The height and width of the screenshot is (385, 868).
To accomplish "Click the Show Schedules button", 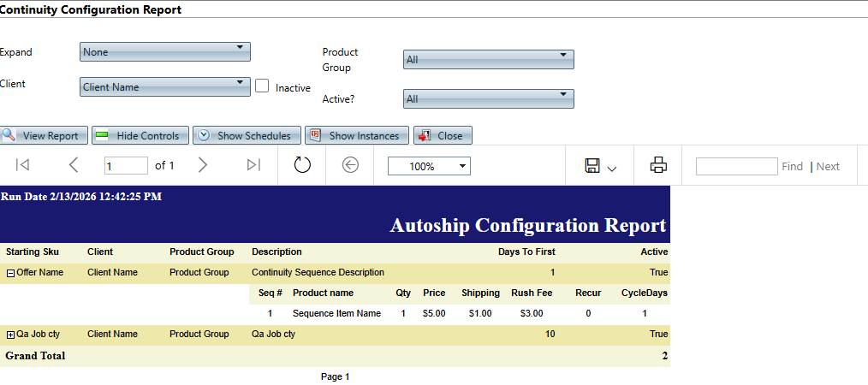I will [x=247, y=135].
